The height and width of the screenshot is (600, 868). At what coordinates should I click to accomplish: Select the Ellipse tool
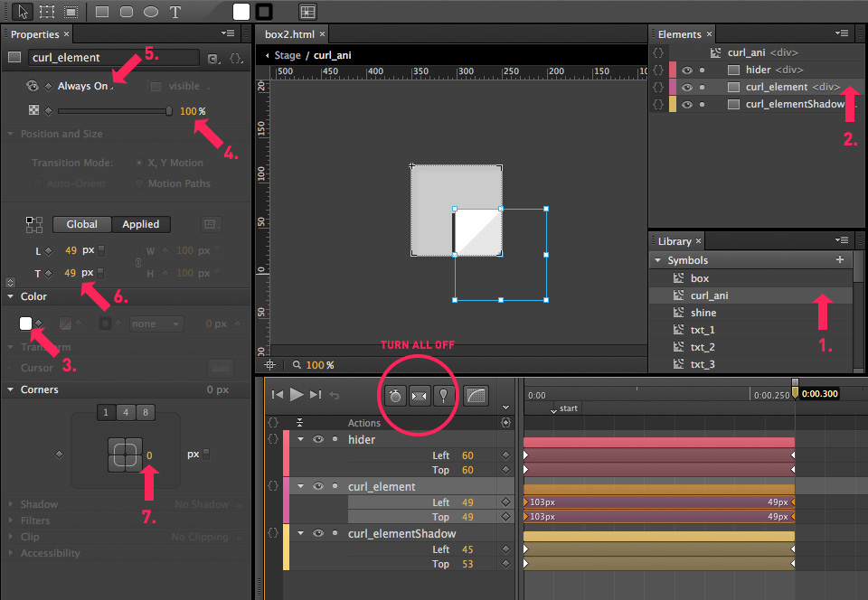151,12
